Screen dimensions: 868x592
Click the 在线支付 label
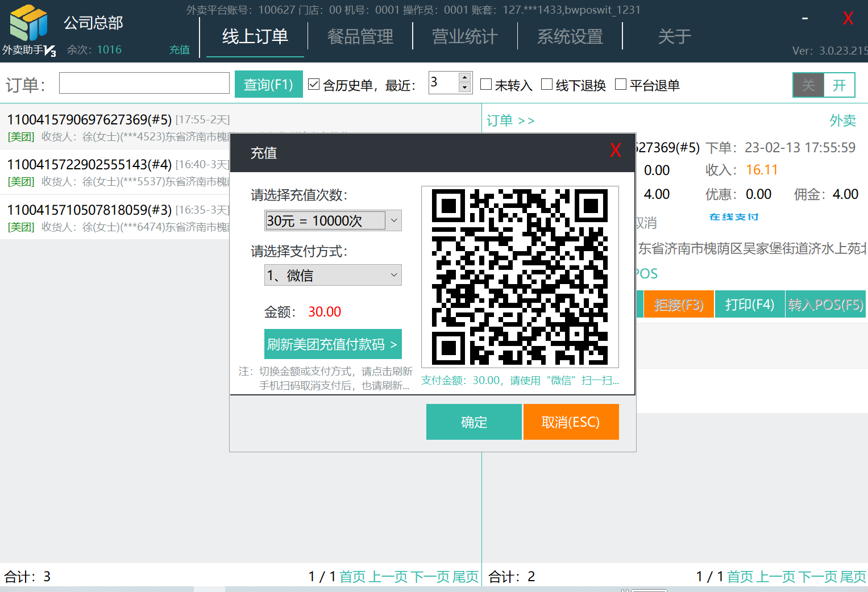tap(734, 217)
